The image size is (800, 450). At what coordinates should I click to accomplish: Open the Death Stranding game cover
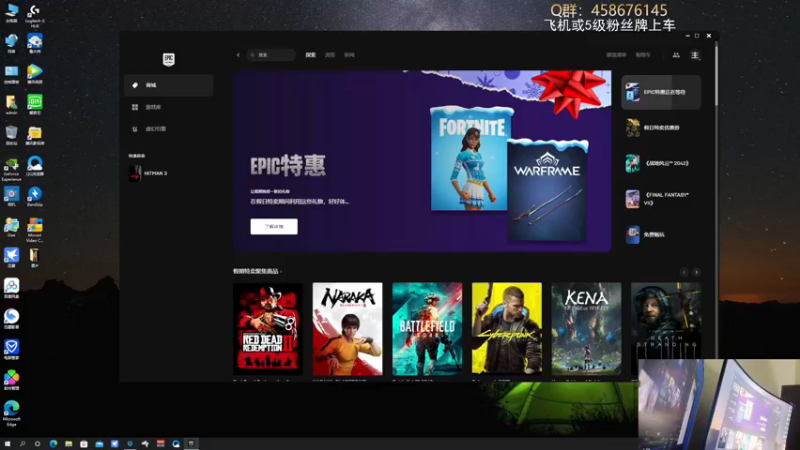(x=666, y=329)
